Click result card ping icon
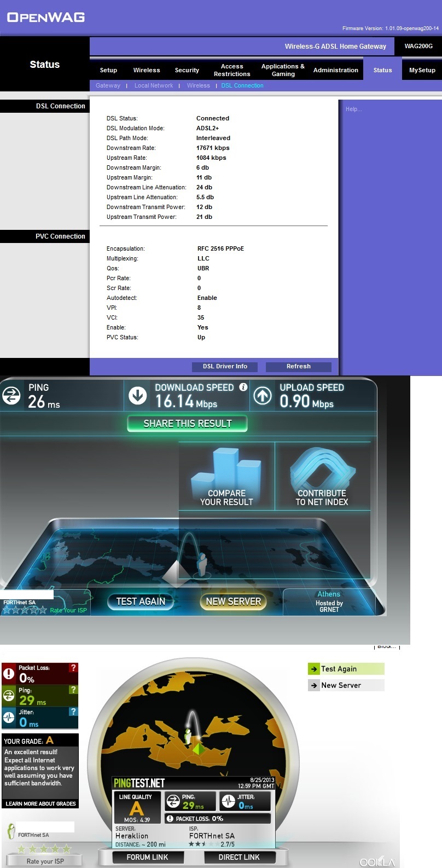The height and width of the screenshot is (868, 442). (x=173, y=802)
